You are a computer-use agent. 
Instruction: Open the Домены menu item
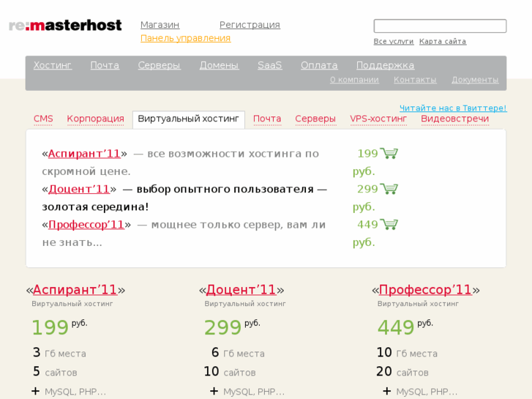(x=220, y=65)
